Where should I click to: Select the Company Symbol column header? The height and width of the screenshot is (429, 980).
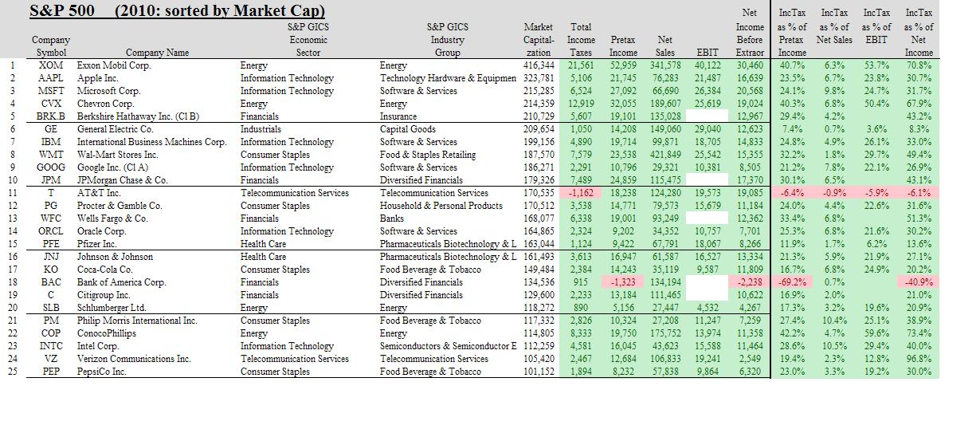(x=51, y=45)
